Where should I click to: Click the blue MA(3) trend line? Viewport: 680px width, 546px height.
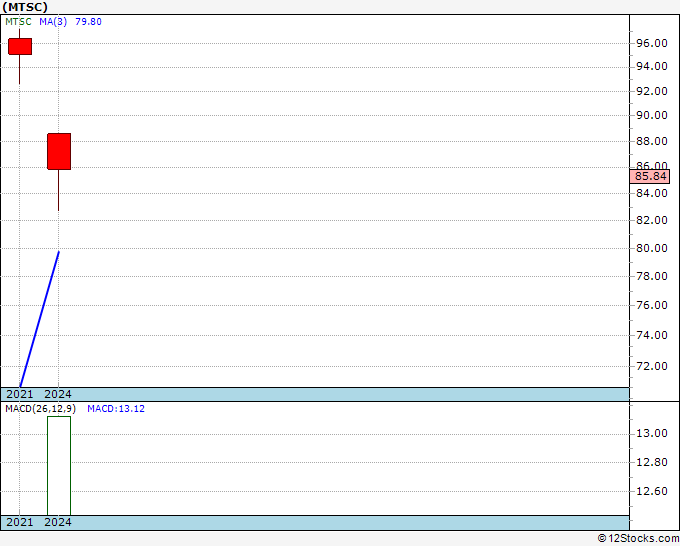pyautogui.click(x=39, y=319)
